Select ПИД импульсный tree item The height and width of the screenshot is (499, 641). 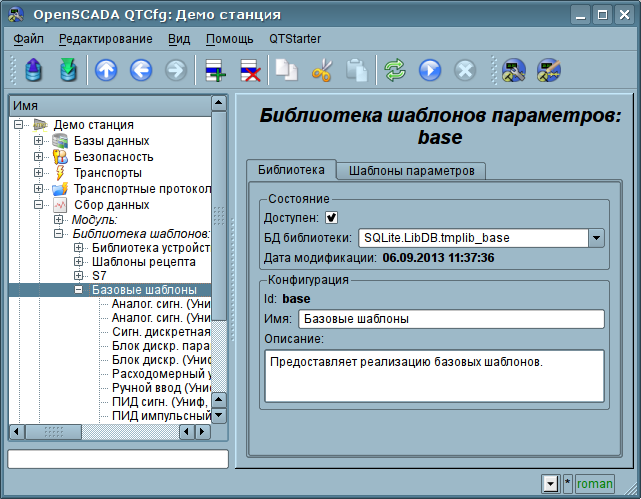[x=161, y=416]
